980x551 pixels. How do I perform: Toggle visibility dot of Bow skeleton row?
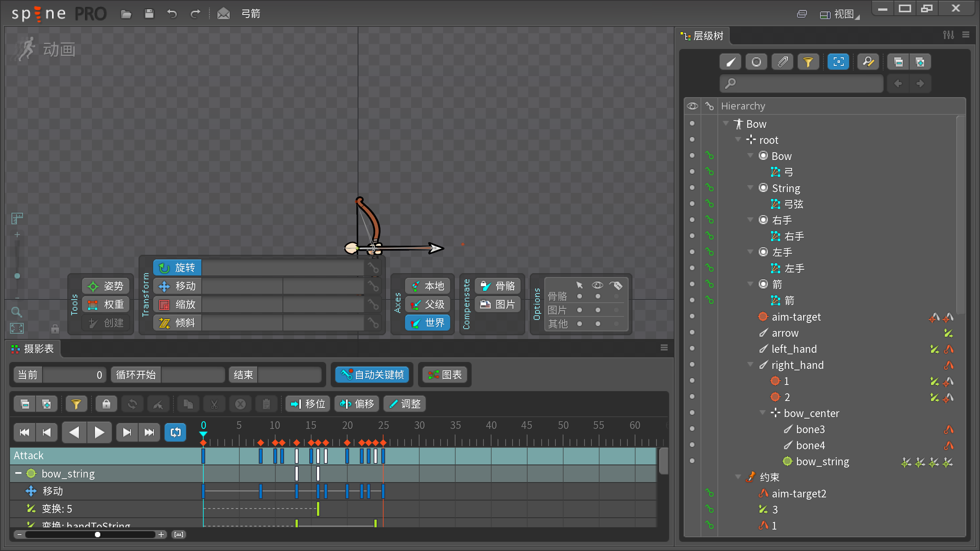692,124
